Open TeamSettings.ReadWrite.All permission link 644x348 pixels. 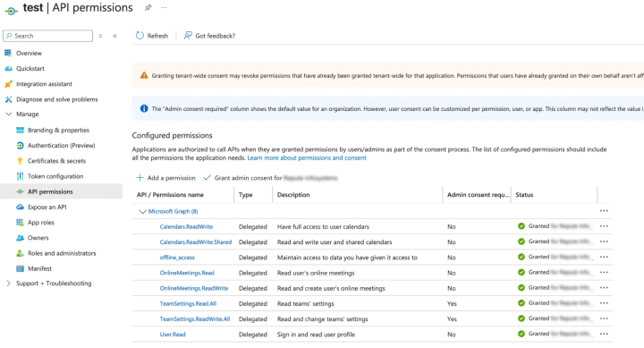tap(195, 318)
